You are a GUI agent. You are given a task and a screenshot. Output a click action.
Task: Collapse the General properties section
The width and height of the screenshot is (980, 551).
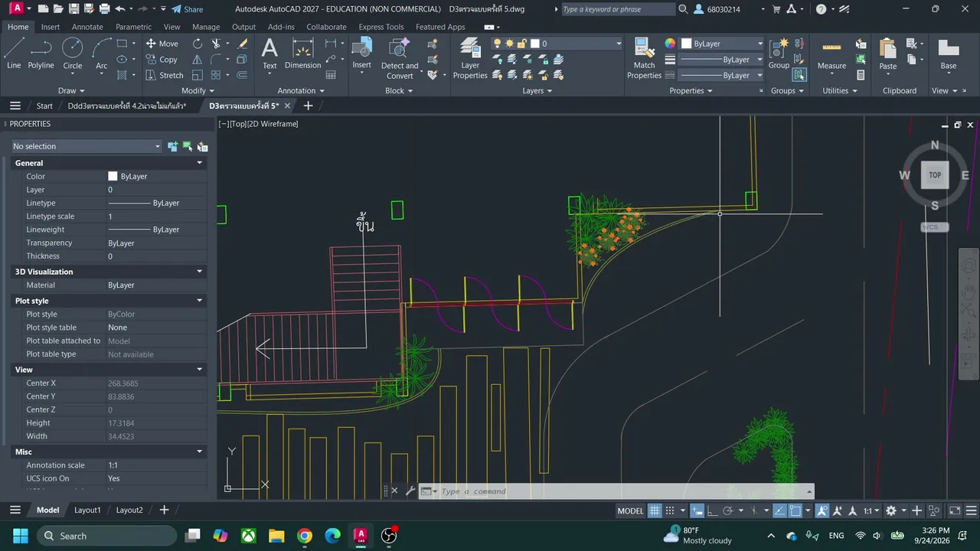[x=200, y=163]
